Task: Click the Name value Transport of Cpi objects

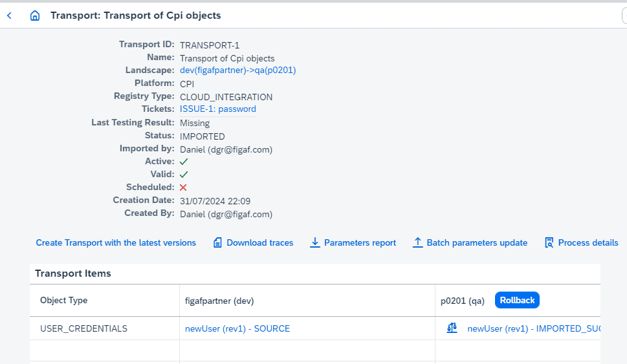Action: pyautogui.click(x=227, y=58)
